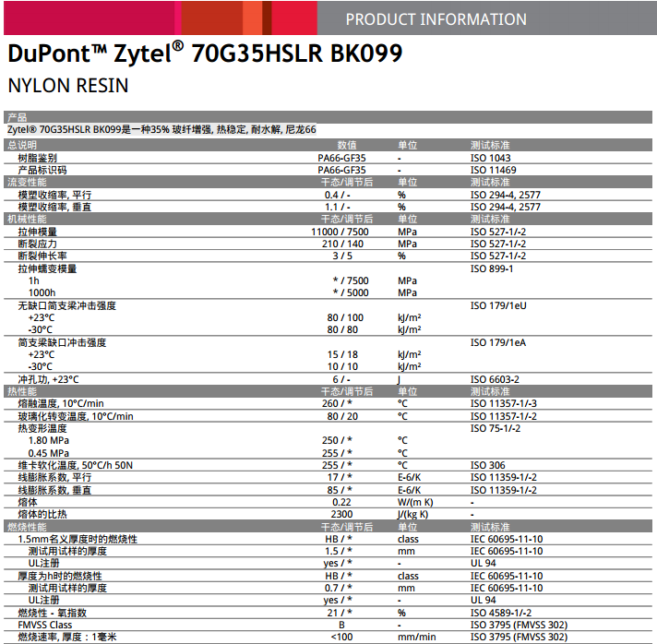Click the 拉伸蠕变模量 row label

(47, 268)
